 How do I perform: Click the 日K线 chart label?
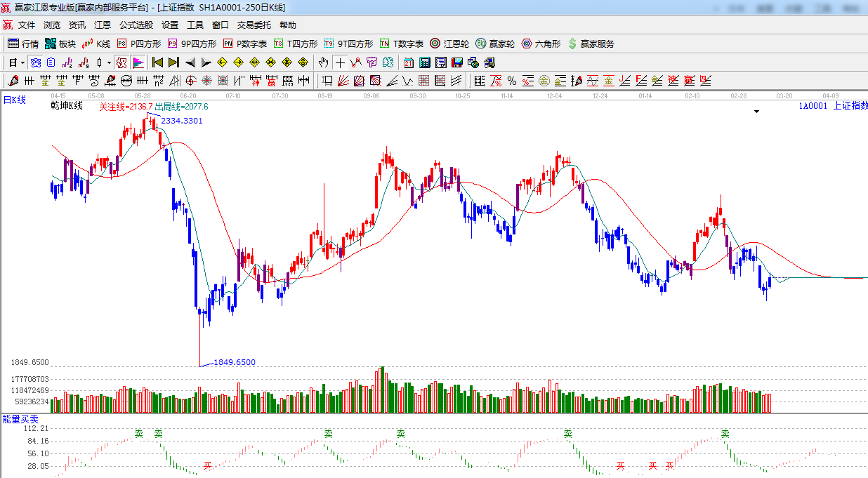(x=14, y=100)
